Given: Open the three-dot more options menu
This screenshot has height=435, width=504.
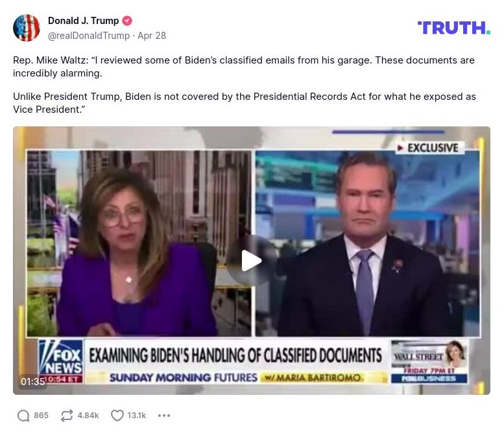Looking at the screenshot, I should [164, 416].
